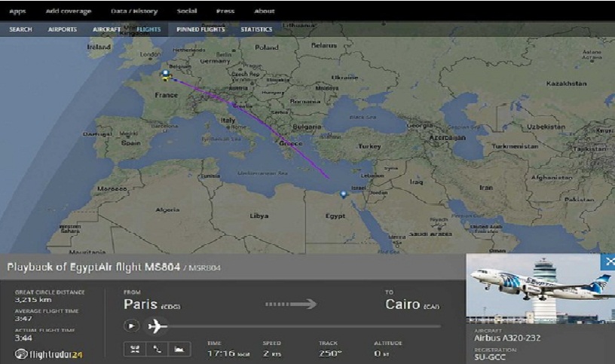Screen dimensions: 615x364
Task: Go to the Statistics tab
Action: (x=256, y=29)
